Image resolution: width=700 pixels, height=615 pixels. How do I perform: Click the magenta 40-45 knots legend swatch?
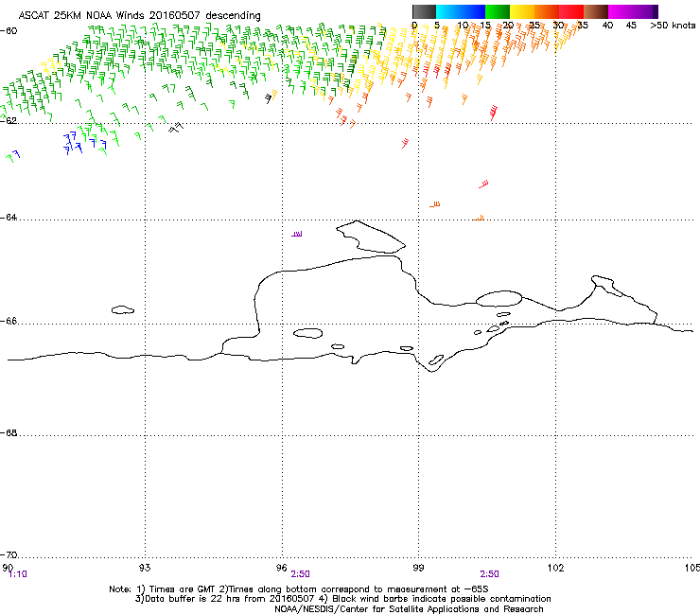[x=621, y=11]
